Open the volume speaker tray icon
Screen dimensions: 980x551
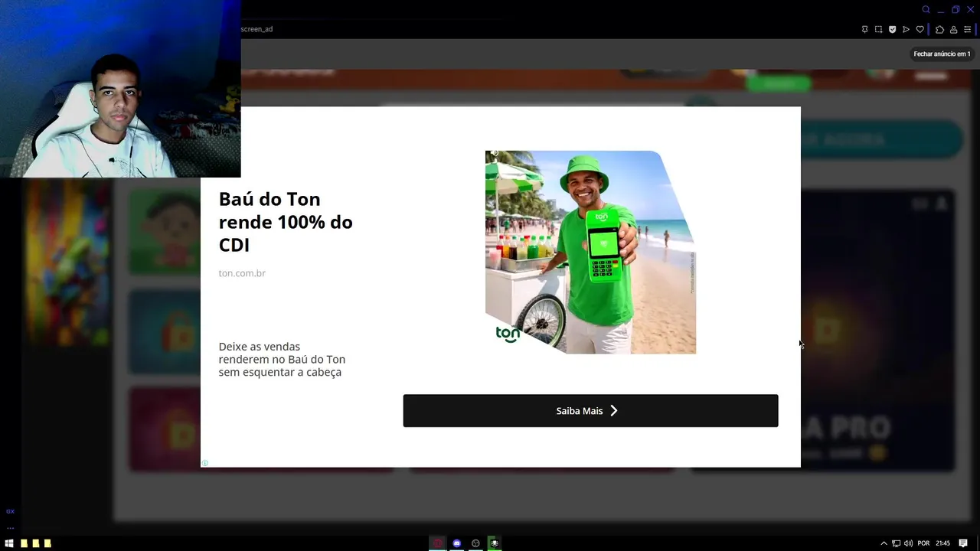click(908, 543)
